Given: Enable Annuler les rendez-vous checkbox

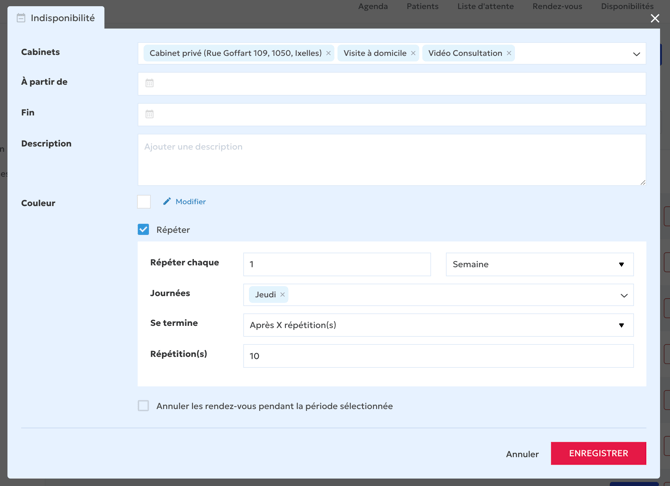Looking at the screenshot, I should click(x=144, y=406).
